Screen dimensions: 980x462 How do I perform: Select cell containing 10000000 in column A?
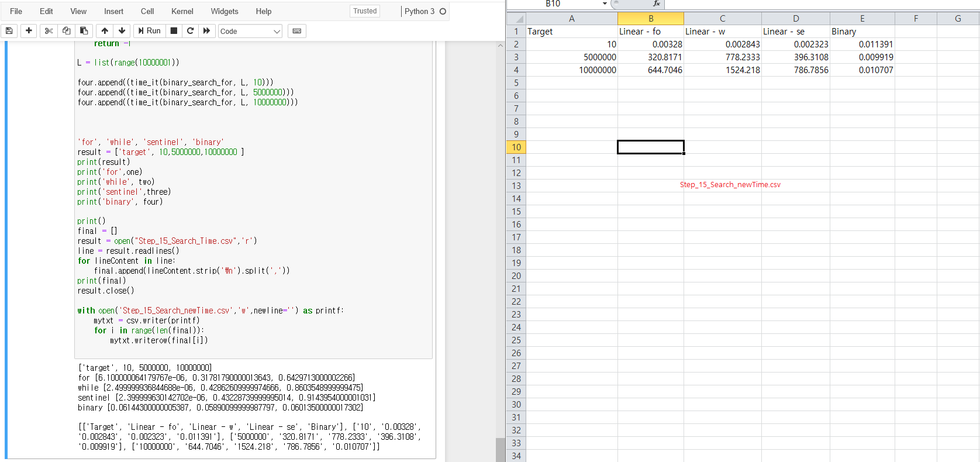[x=571, y=70]
